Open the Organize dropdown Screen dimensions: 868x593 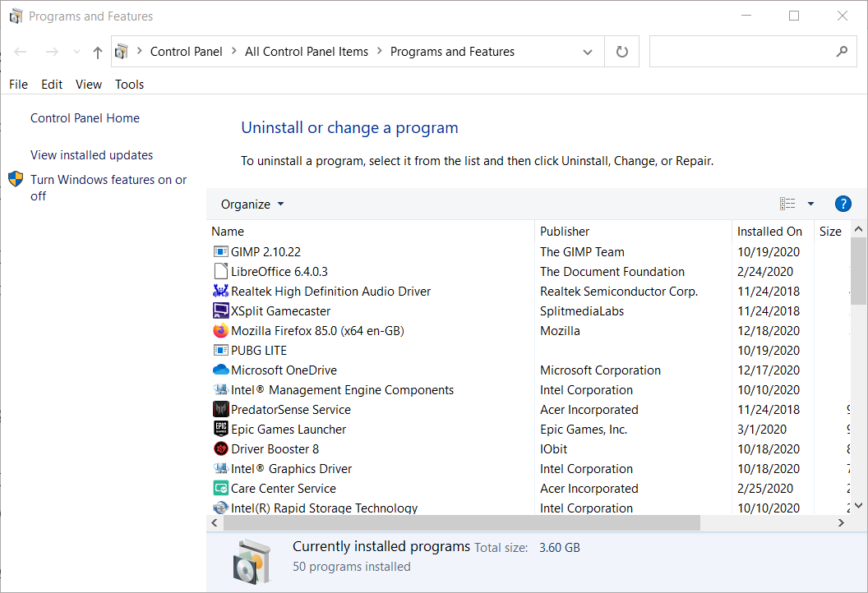(252, 205)
